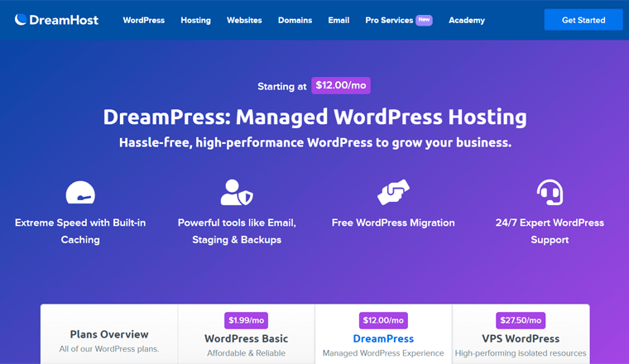This screenshot has width=629, height=364.
Task: Open the Email menu item
Action: coord(339,20)
